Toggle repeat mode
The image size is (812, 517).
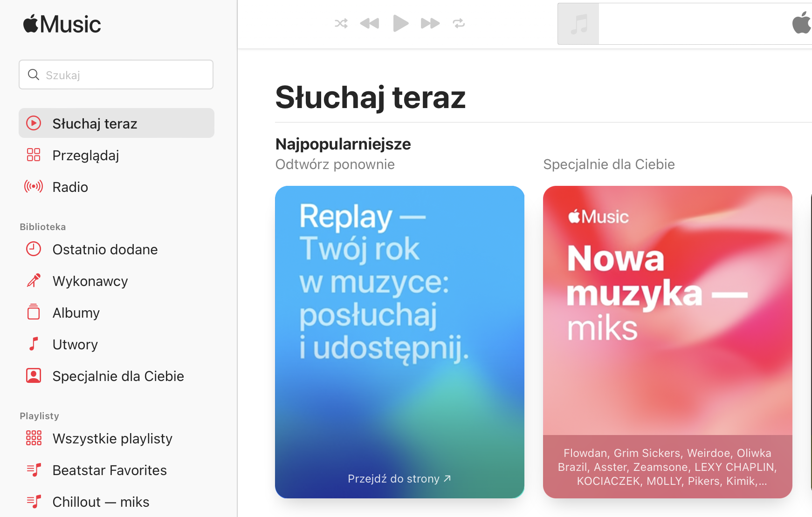[459, 23]
